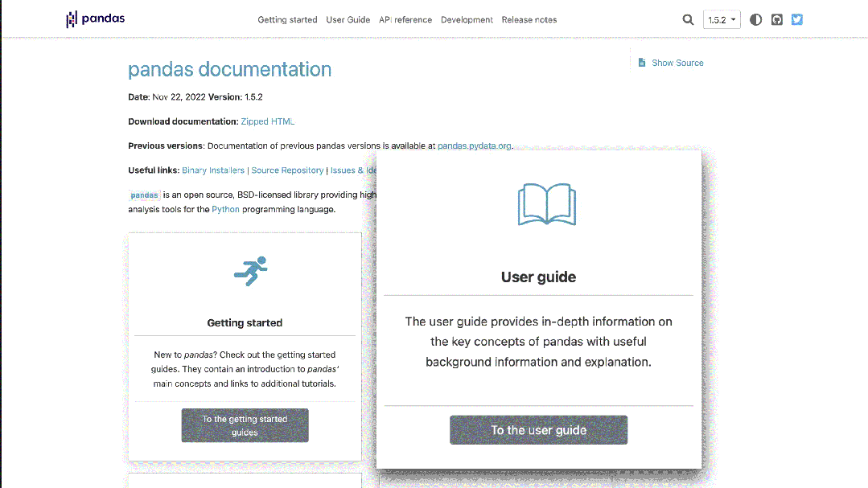
Task: Click 'To the user guide' button
Action: point(539,430)
